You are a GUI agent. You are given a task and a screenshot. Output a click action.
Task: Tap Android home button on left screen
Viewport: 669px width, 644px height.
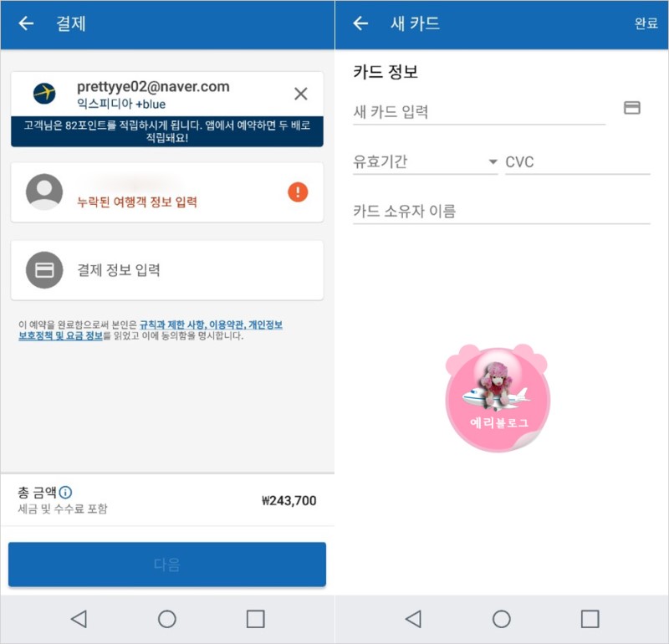click(166, 619)
